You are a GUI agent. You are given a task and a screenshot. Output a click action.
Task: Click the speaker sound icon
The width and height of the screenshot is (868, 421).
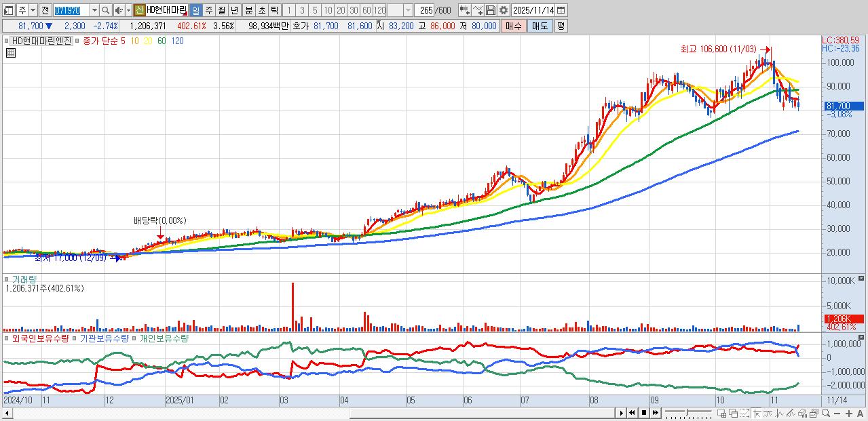[119, 10]
